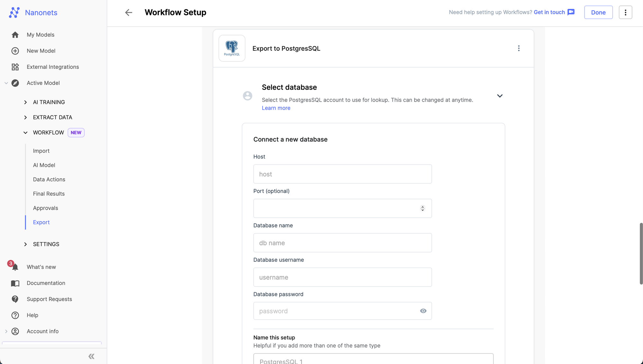The image size is (643, 364).
Task: Open the Data Actions workflow item
Action: coord(49,179)
